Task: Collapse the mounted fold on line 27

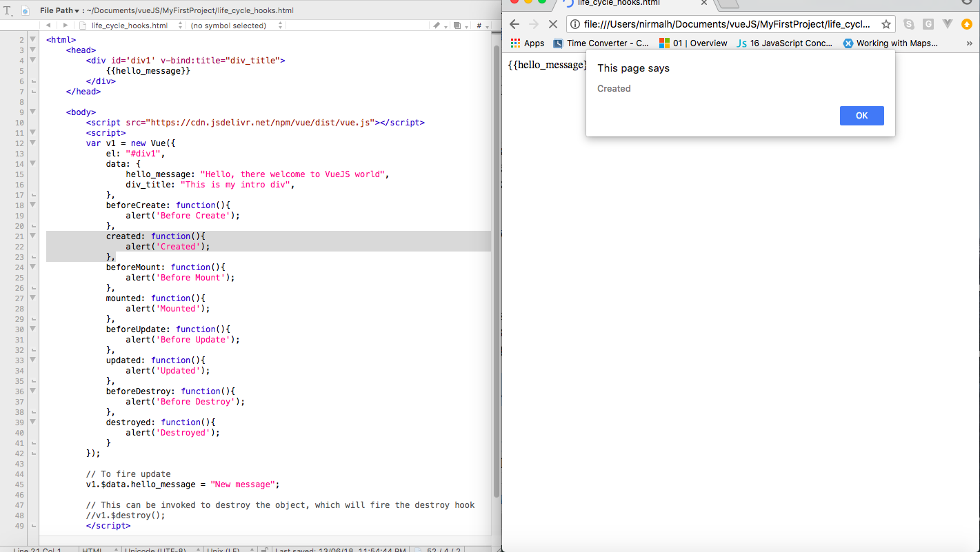Action: [32, 298]
